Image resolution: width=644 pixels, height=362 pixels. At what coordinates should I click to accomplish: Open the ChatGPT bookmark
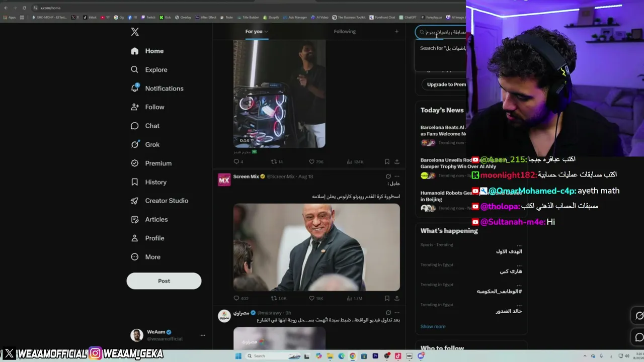pos(408,18)
